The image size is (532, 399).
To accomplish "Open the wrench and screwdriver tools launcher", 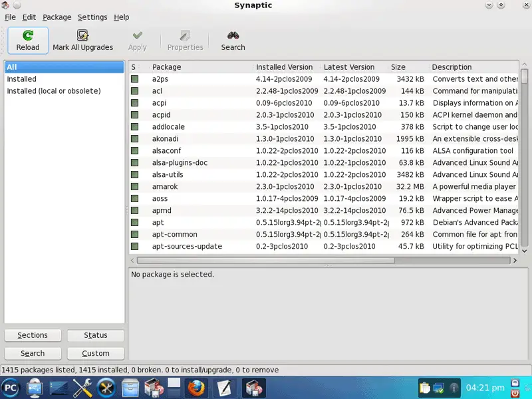I will [x=82, y=388].
